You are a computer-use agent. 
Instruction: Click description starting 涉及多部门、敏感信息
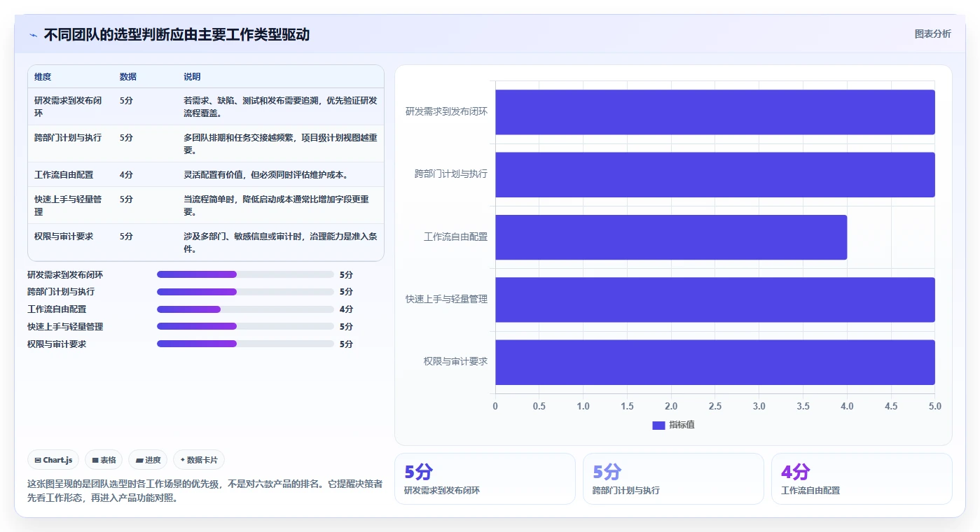[280, 242]
